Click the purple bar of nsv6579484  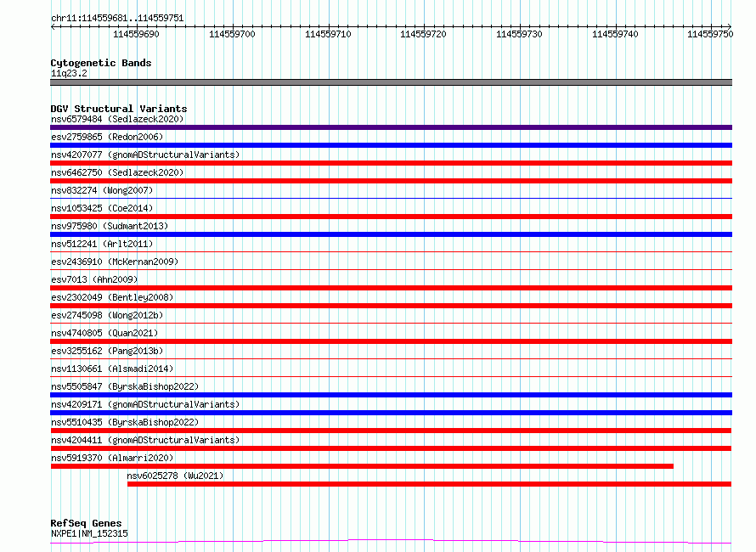coord(391,127)
